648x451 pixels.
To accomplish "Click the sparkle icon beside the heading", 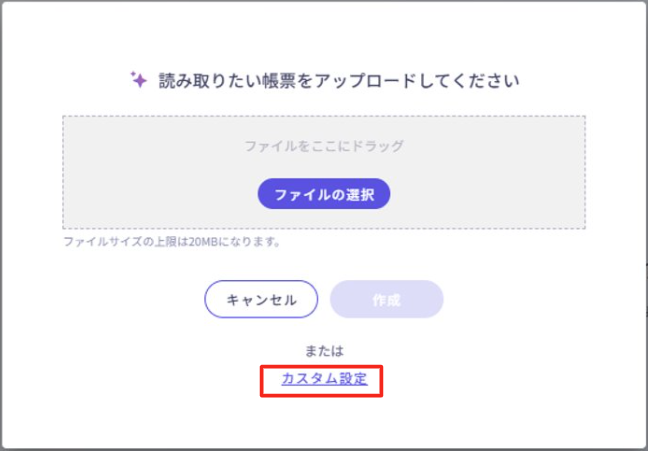I will click(x=139, y=80).
